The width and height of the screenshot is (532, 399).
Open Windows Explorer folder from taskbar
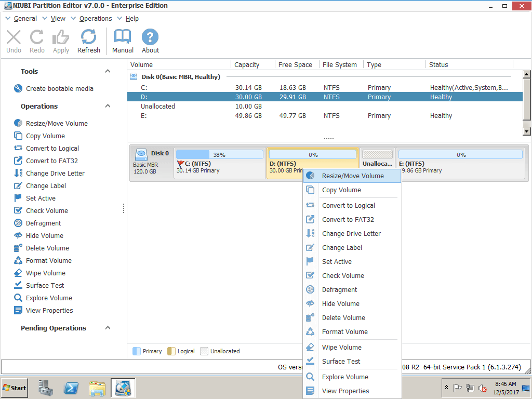(97, 388)
